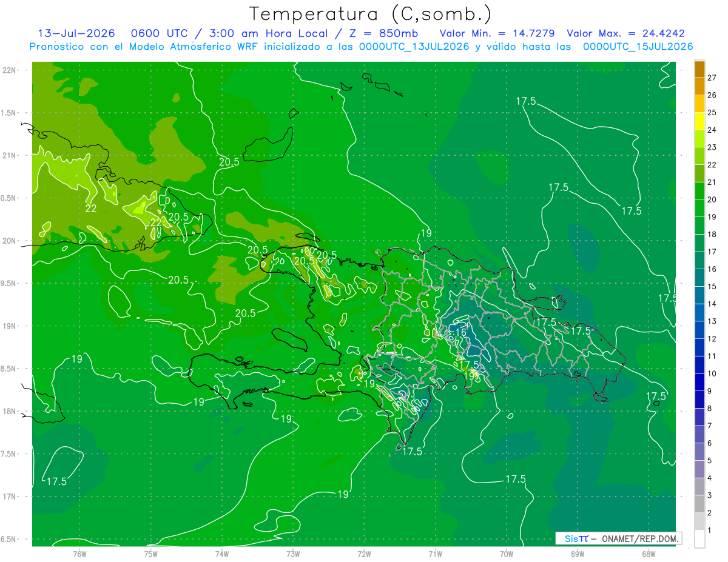Viewport: 728px width, 562px height.
Task: Click legend value '25'
Action: [x=713, y=112]
